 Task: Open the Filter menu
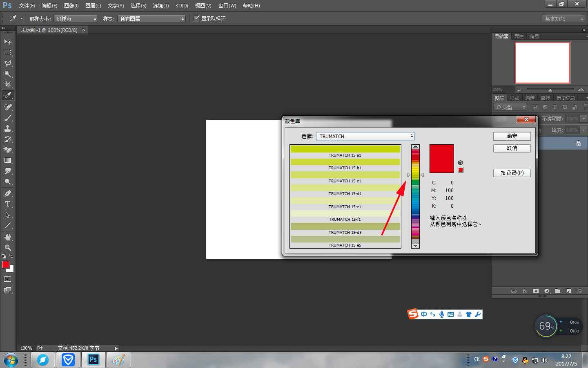pos(160,6)
